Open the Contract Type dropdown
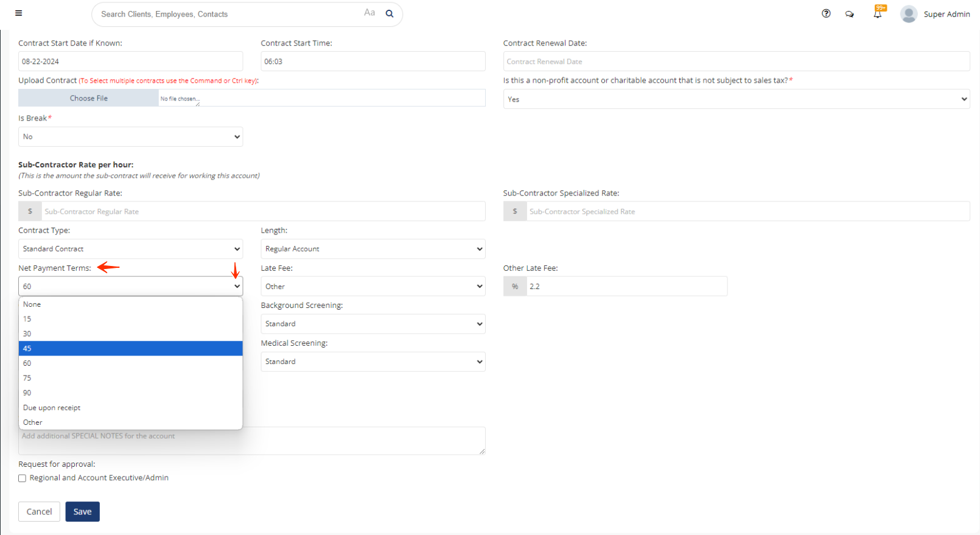The width and height of the screenshot is (980, 535). [130, 249]
